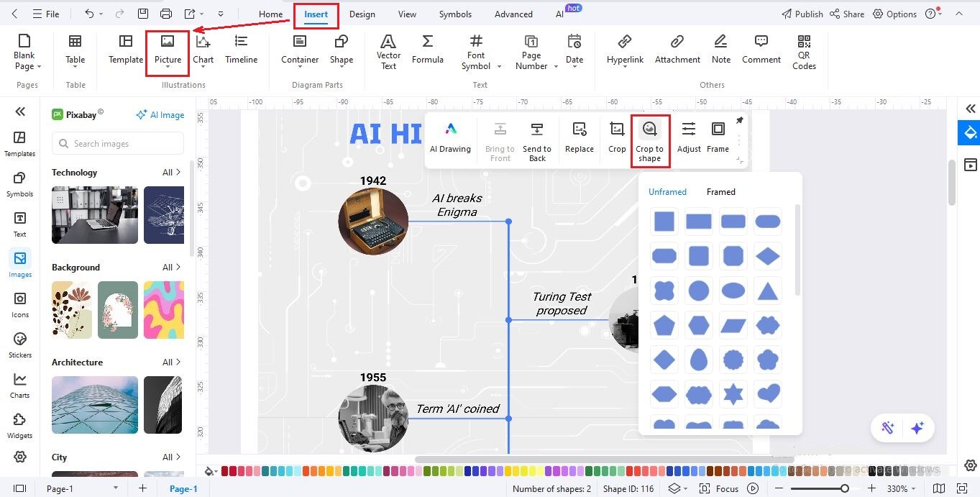
Task: Click the Template icon in the ribbon
Action: pos(126,50)
